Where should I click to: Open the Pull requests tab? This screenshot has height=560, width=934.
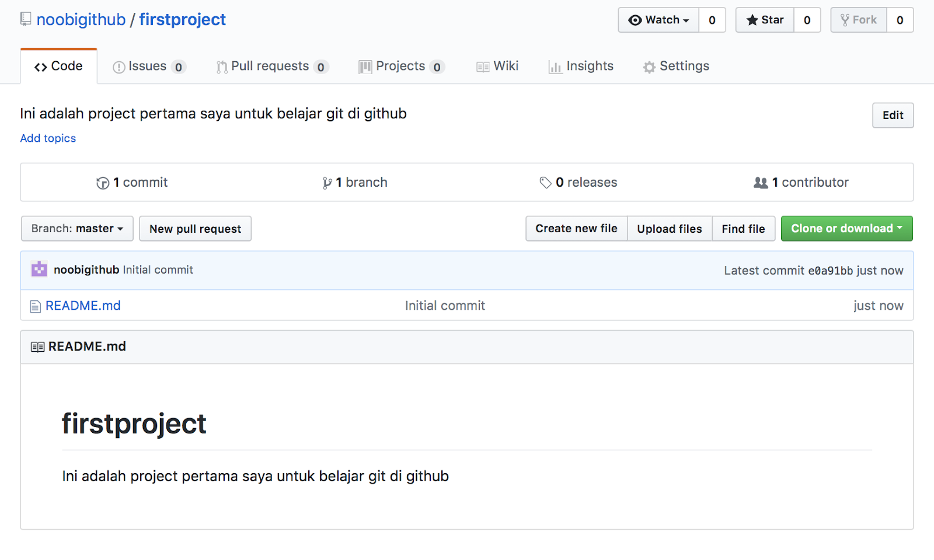[271, 66]
